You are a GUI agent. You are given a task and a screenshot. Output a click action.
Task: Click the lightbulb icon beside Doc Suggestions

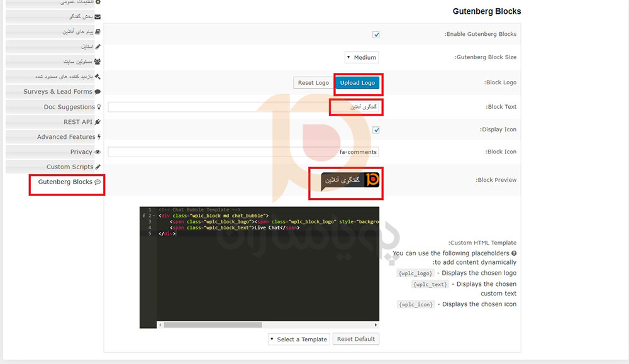(x=98, y=107)
